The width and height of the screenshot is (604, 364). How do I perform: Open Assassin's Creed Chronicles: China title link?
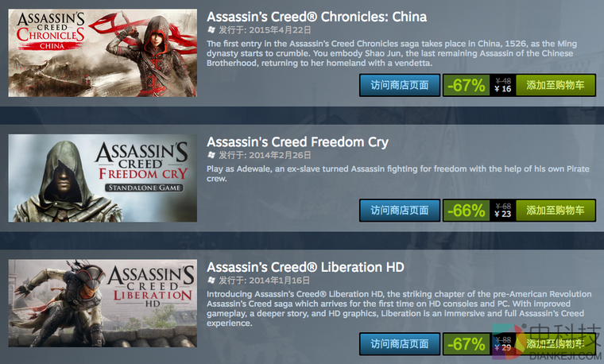point(316,16)
